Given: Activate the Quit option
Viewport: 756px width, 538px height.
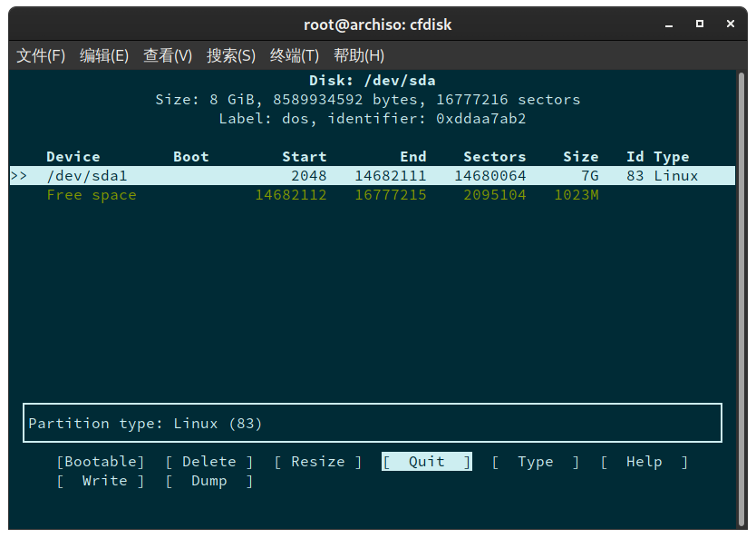Looking at the screenshot, I should [426, 461].
